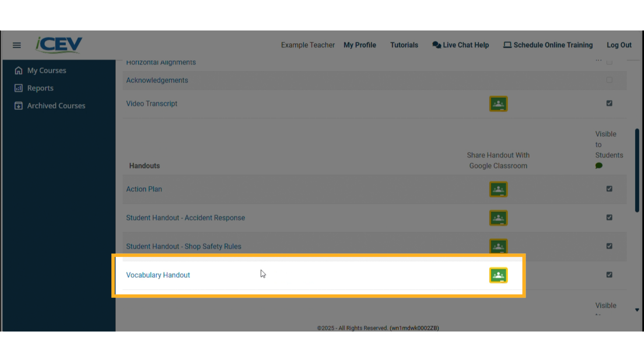Open the Horizontal Alignments link

pyautogui.click(x=161, y=63)
